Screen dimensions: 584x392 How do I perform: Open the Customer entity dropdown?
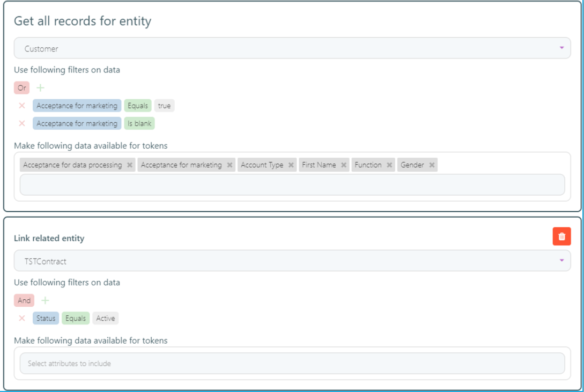[292, 48]
